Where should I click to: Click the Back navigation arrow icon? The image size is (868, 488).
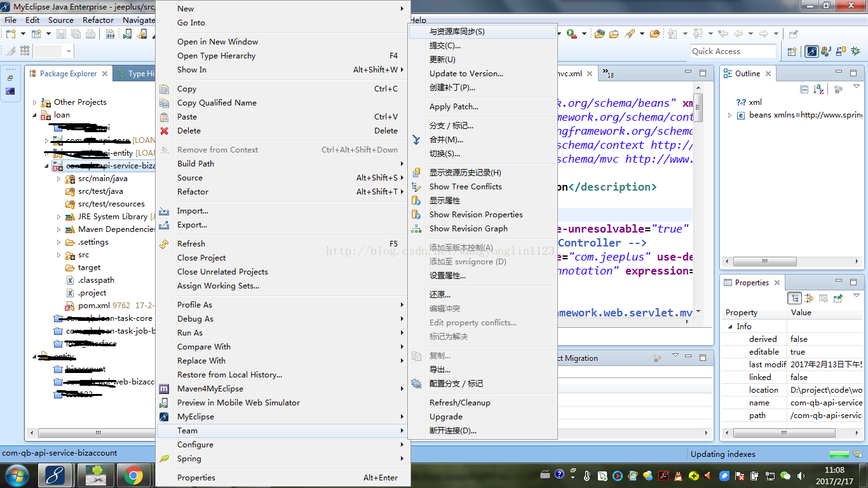[738, 34]
